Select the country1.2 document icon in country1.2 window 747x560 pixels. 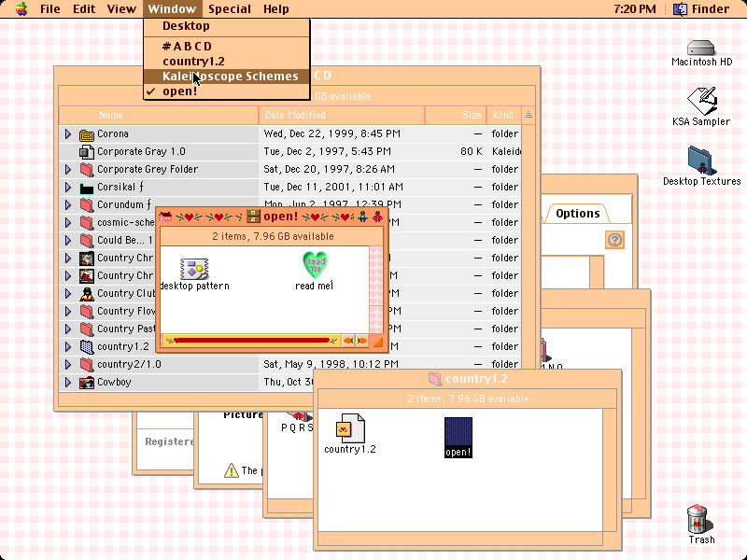coord(350,428)
